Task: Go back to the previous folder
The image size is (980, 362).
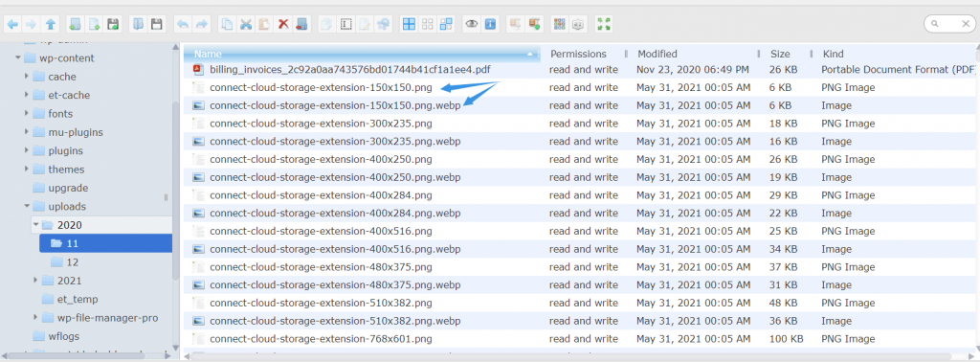Action: click(x=12, y=24)
